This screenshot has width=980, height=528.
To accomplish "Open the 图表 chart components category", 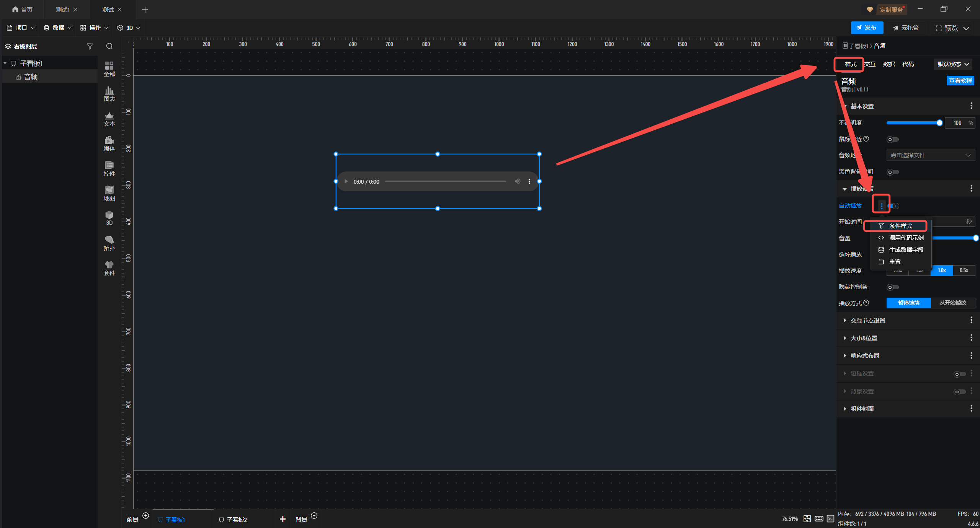I will (109, 93).
